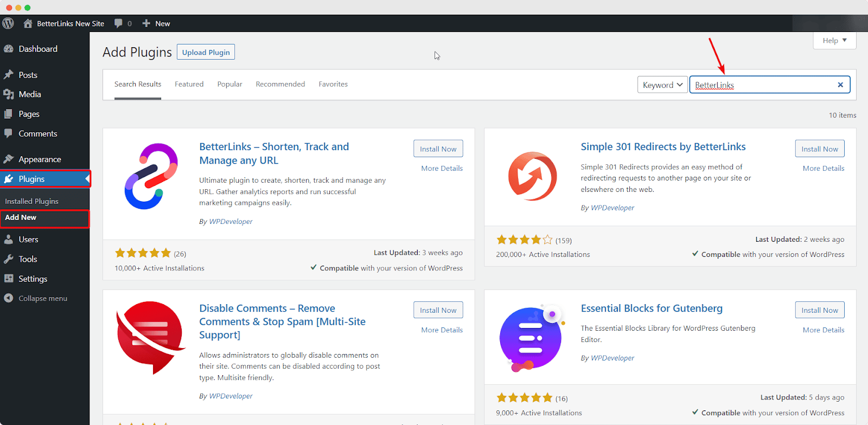Viewport: 868px width, 425px height.
Task: Click the Settings sliders icon
Action: pyautogui.click(x=9, y=279)
